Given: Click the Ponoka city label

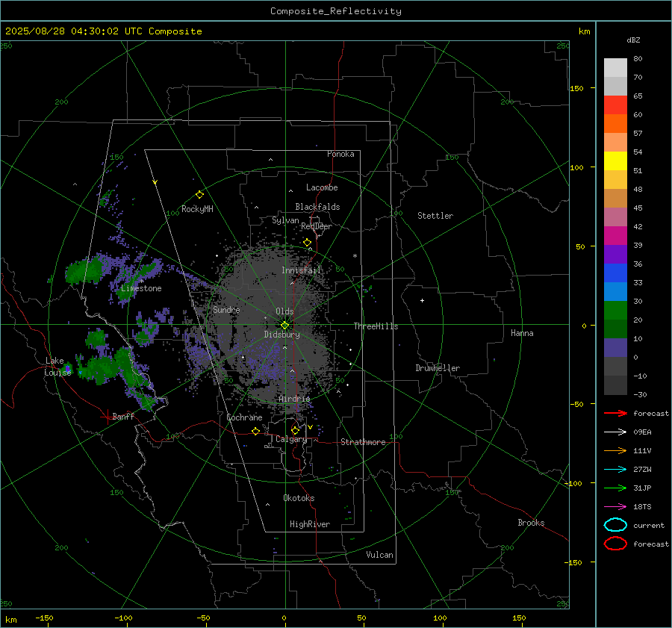Looking at the screenshot, I should pos(340,154).
